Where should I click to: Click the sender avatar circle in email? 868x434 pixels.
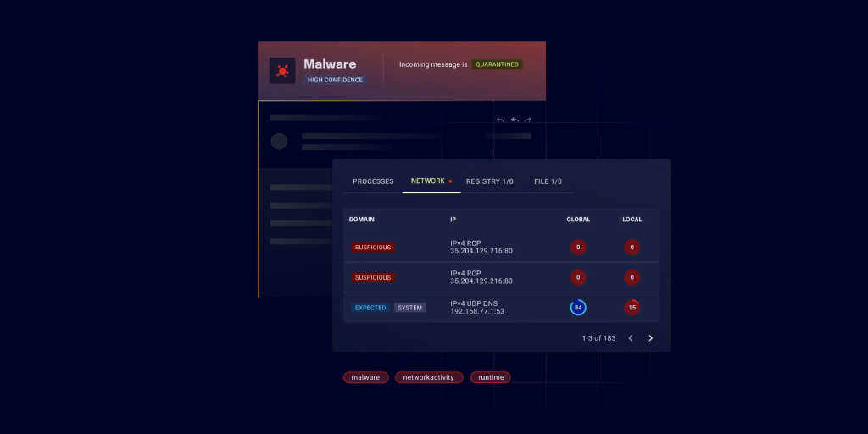pos(279,141)
